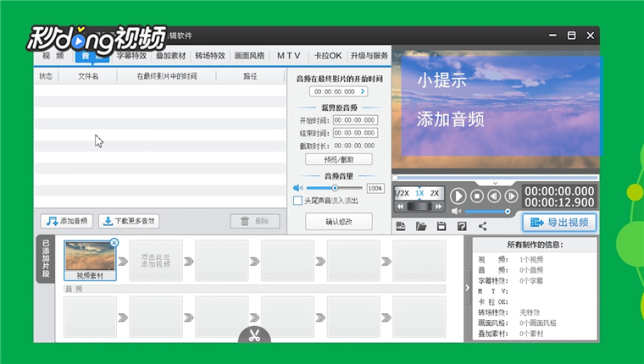Click the 无特效 transition info value

tap(530, 312)
